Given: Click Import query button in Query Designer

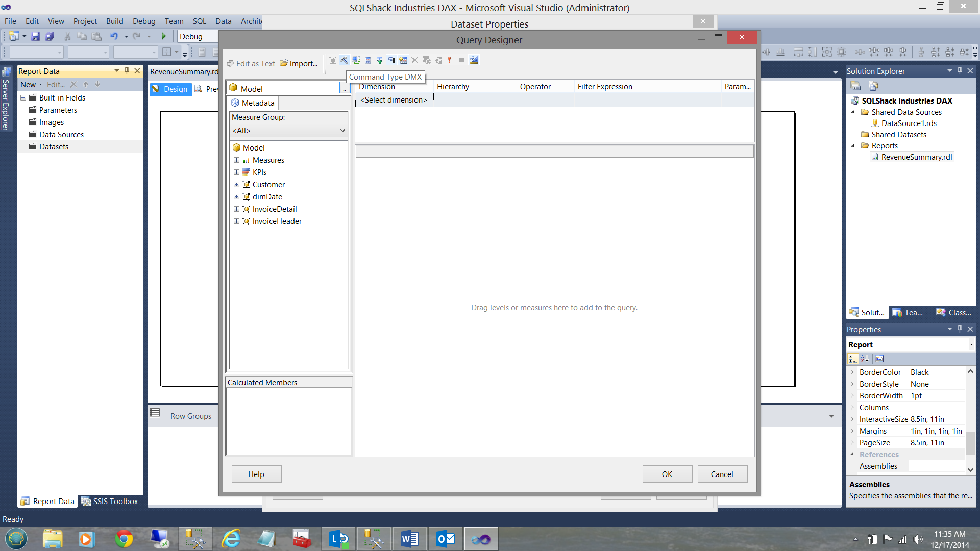Looking at the screenshot, I should [299, 63].
